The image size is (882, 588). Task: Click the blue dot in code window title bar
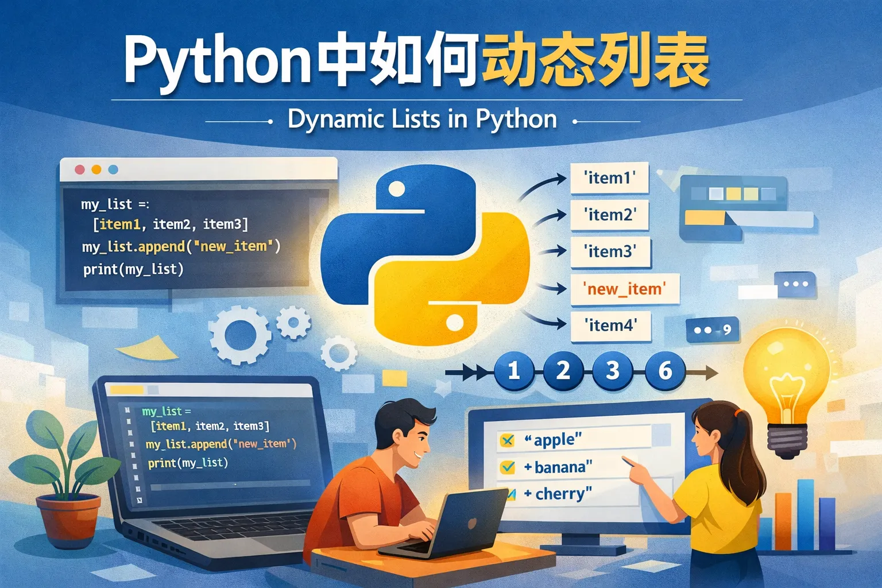coord(113,169)
